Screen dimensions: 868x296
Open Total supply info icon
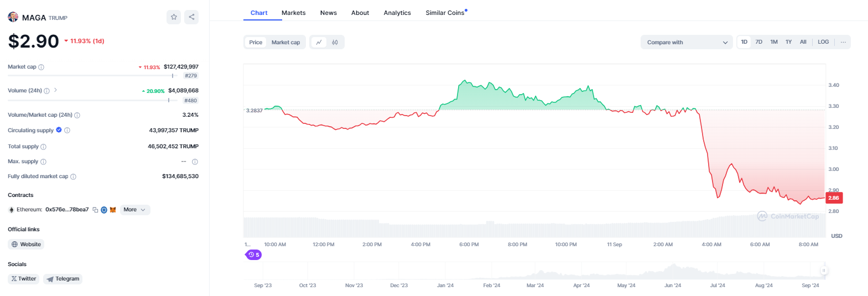click(x=44, y=147)
